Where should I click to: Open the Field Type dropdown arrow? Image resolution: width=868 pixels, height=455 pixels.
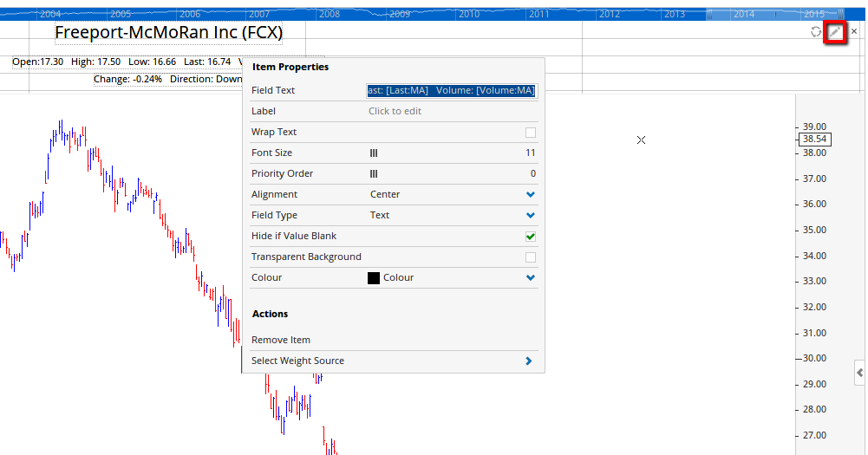(x=531, y=215)
